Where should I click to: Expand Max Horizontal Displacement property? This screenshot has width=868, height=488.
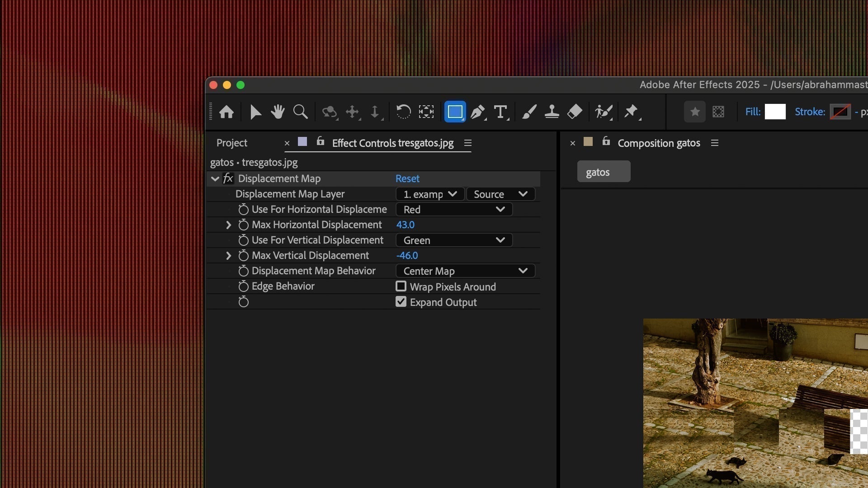click(228, 225)
